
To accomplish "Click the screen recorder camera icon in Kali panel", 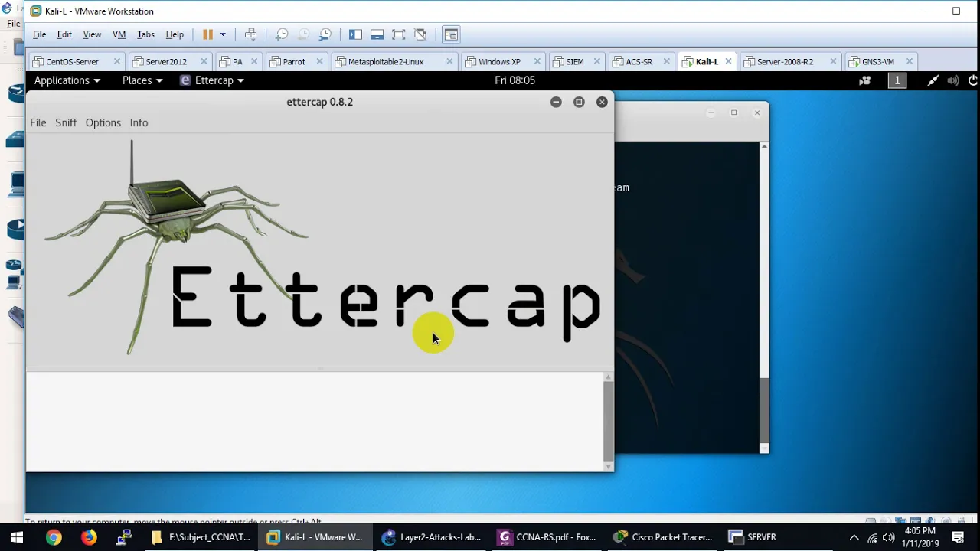I will click(865, 80).
